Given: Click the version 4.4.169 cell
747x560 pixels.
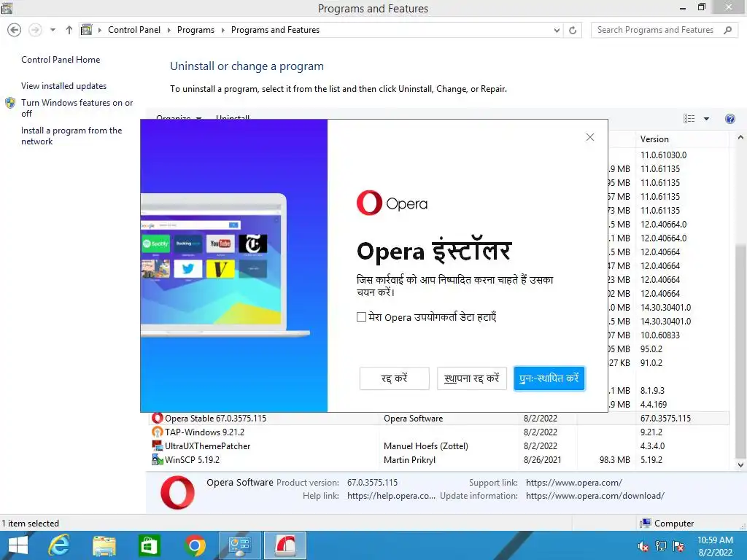Looking at the screenshot, I should coord(653,404).
